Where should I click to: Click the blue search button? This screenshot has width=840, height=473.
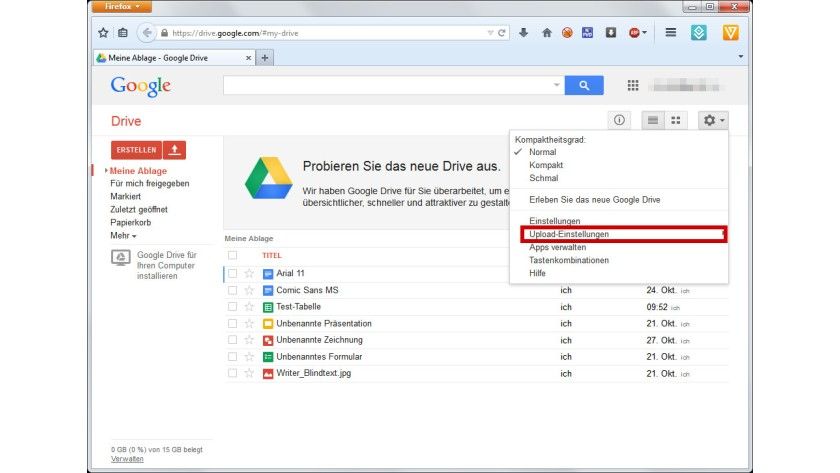[x=584, y=85]
